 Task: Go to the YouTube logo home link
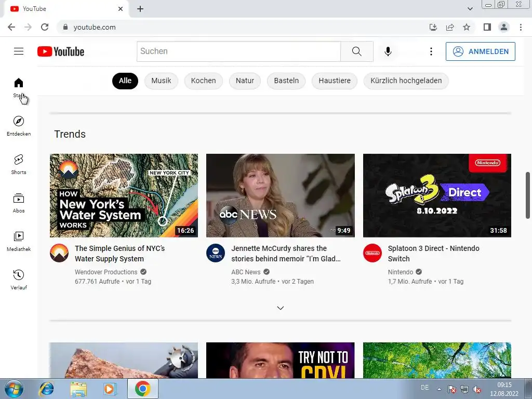pos(61,51)
